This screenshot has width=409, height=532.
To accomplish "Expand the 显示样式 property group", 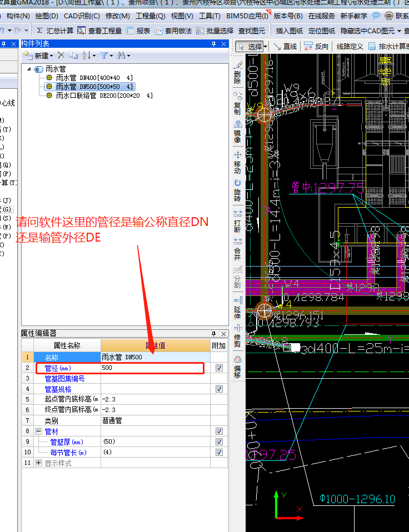I will click(x=39, y=463).
